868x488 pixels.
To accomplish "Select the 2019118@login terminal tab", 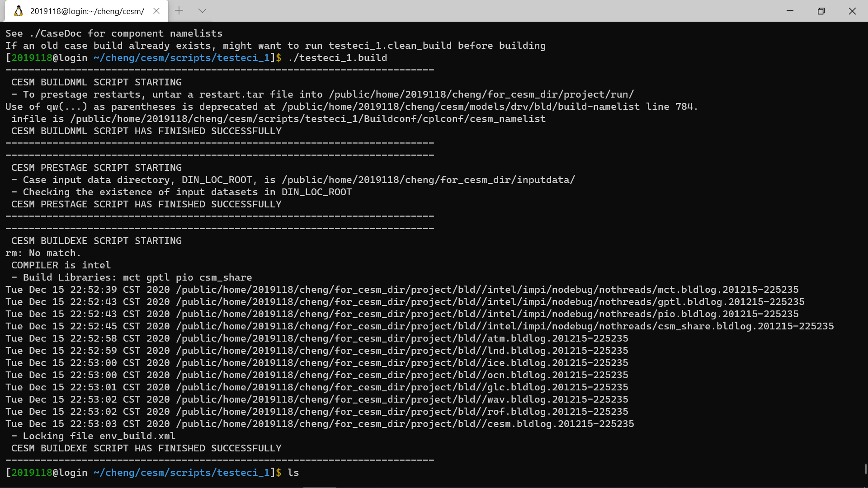I will (x=86, y=11).
